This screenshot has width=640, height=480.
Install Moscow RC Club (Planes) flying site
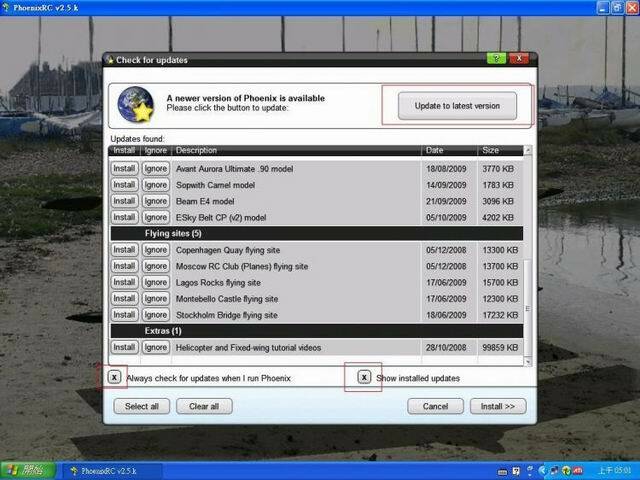(124, 266)
